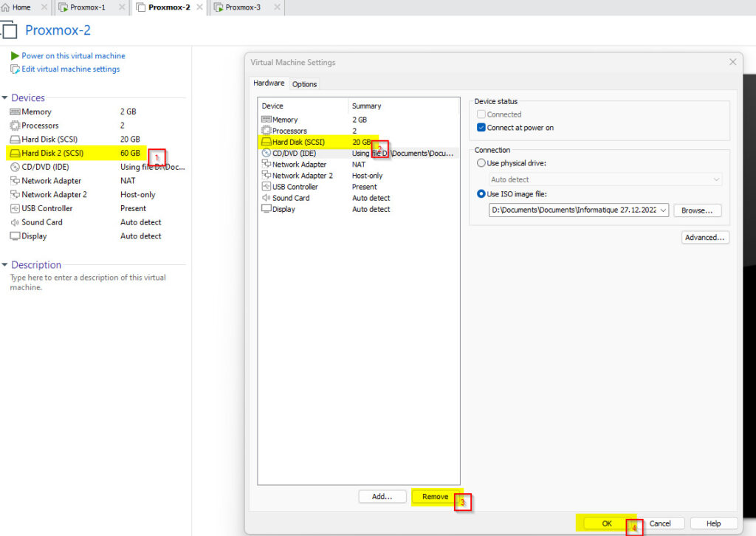Screen dimensions: 756x536
Task: Click the '60 GB' value for Hard Disk 2
Action: (x=130, y=153)
